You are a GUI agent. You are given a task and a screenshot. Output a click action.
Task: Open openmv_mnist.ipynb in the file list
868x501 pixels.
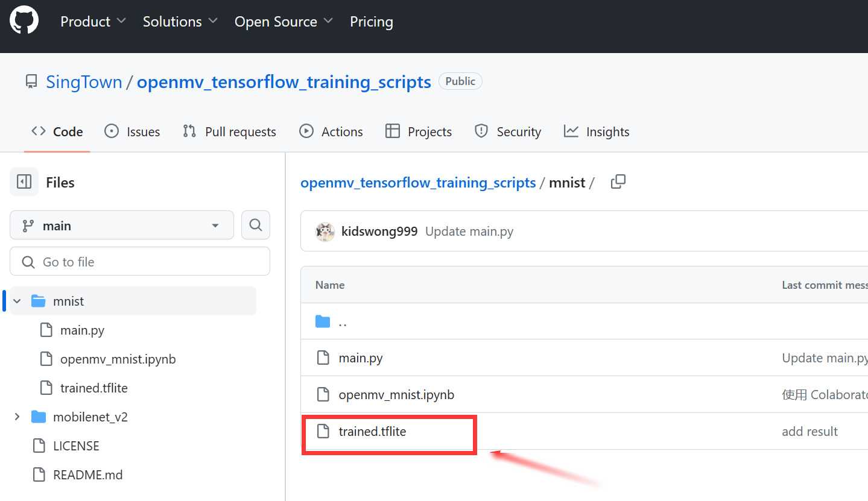pyautogui.click(x=396, y=395)
